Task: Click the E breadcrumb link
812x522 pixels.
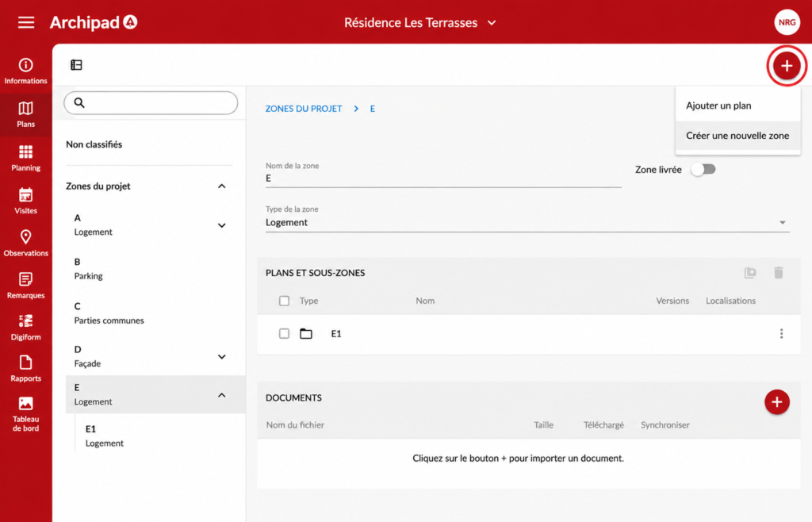Action: pos(373,109)
